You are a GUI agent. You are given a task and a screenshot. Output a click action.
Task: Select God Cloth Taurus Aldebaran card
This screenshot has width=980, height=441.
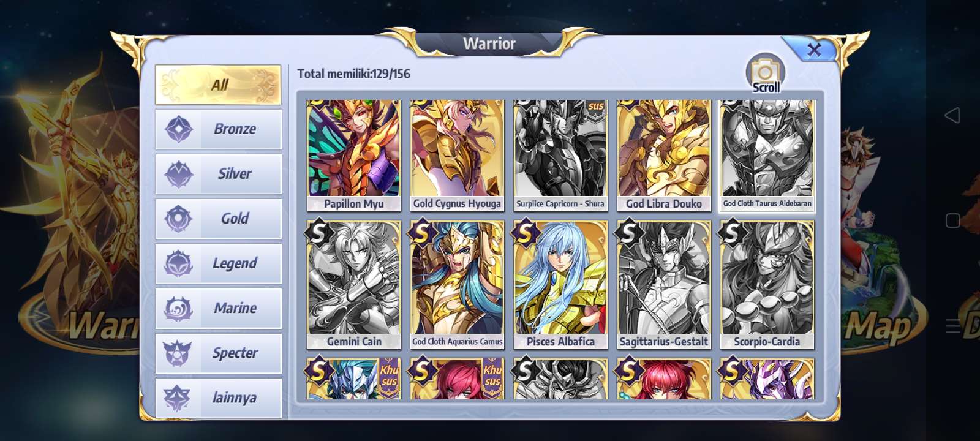coord(767,156)
